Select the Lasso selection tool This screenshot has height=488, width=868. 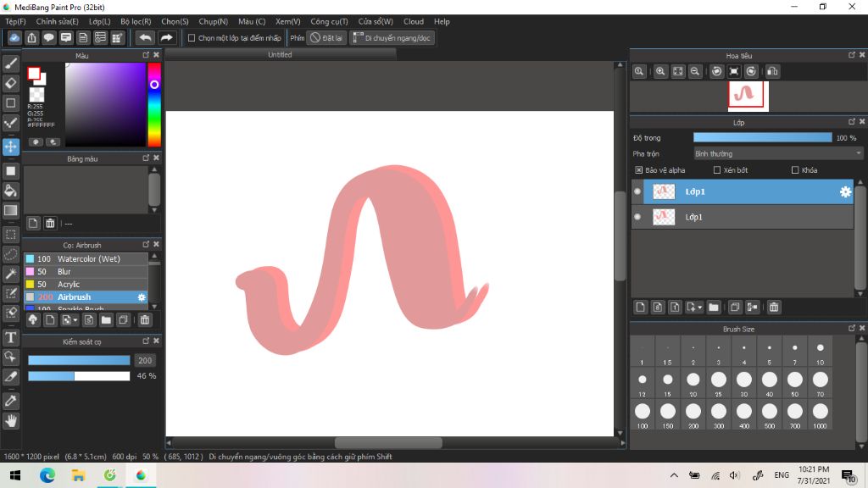point(10,254)
